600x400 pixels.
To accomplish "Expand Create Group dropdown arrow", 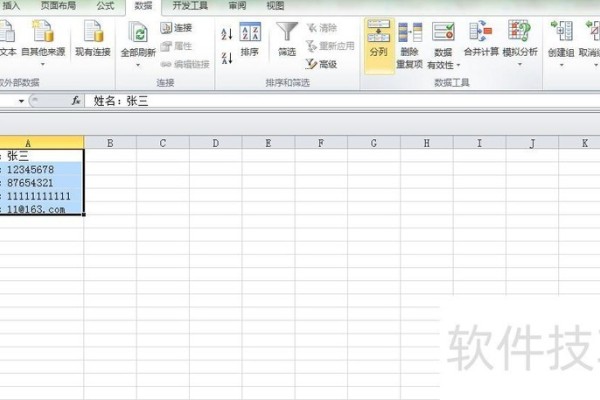I will [561, 65].
